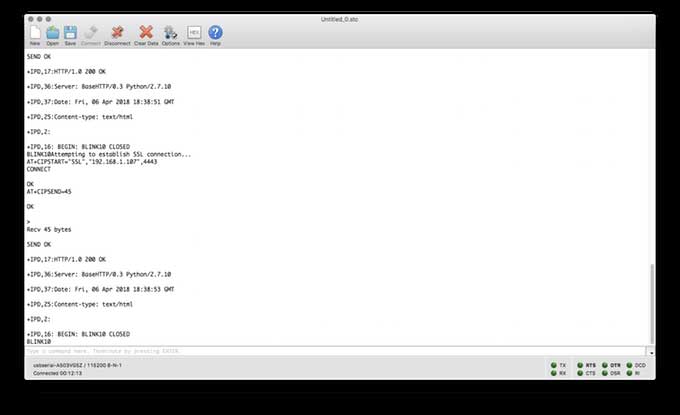680x415 pixels.
Task: Click the scrollbar down arrow at bottom
Action: 651,352
